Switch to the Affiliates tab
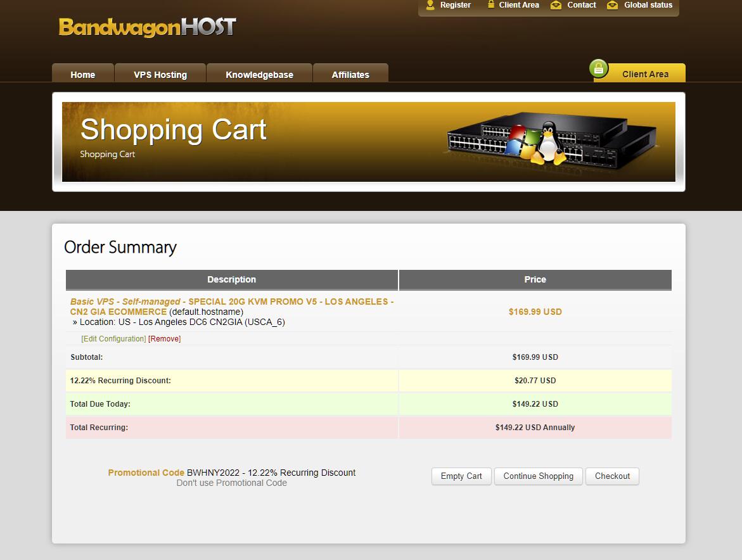This screenshot has width=742, height=560. (x=350, y=74)
